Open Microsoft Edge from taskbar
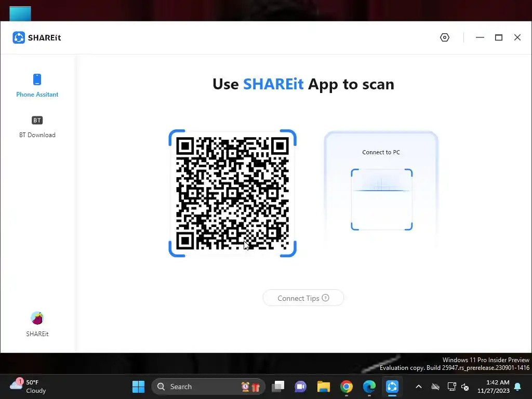The height and width of the screenshot is (399, 532). 369,387
